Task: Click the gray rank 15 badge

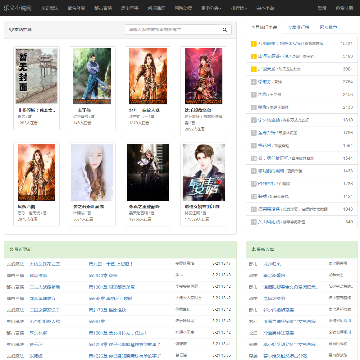Action: click(253, 222)
